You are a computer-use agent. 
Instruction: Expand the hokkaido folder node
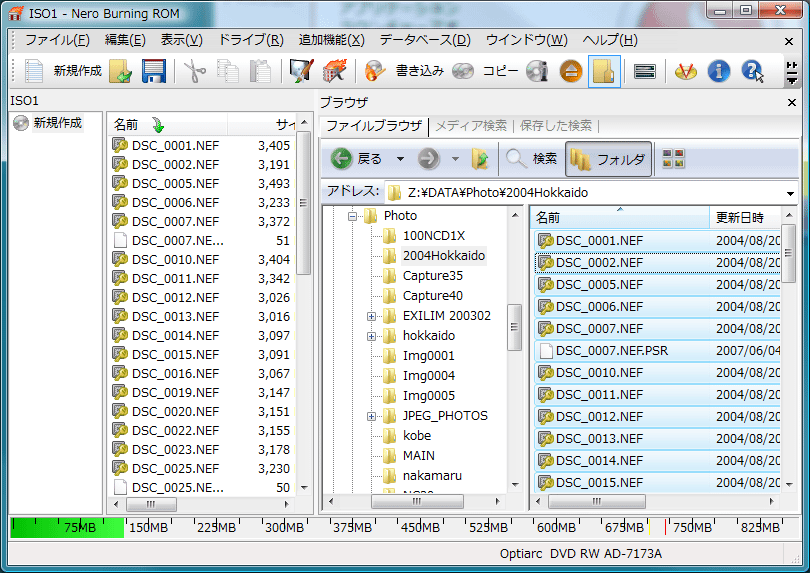coord(371,336)
